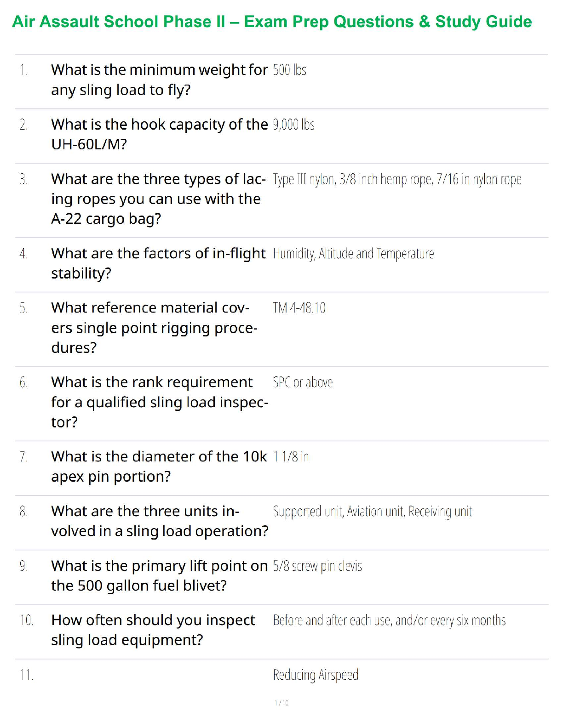Image resolution: width=563 pixels, height=728 pixels.
Task: Click the green Air Assault School title
Action: tap(272, 22)
